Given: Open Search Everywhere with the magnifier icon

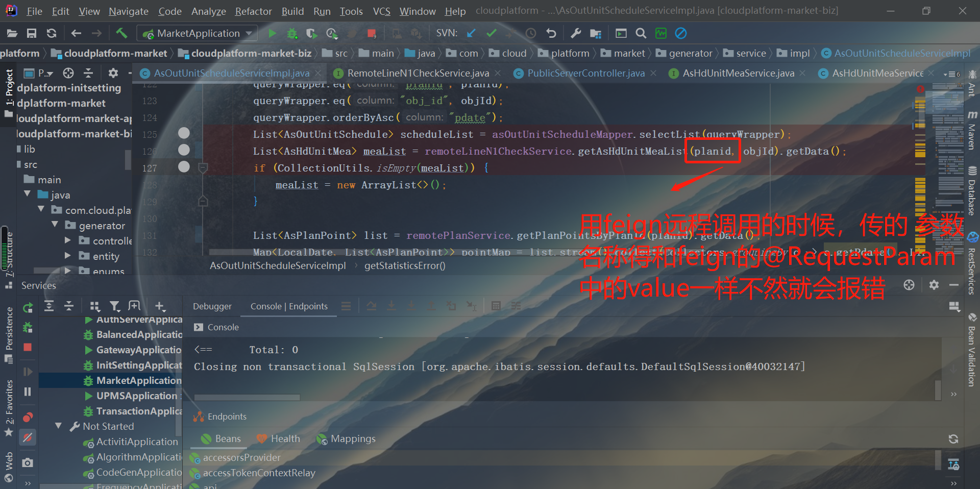Looking at the screenshot, I should (641, 33).
